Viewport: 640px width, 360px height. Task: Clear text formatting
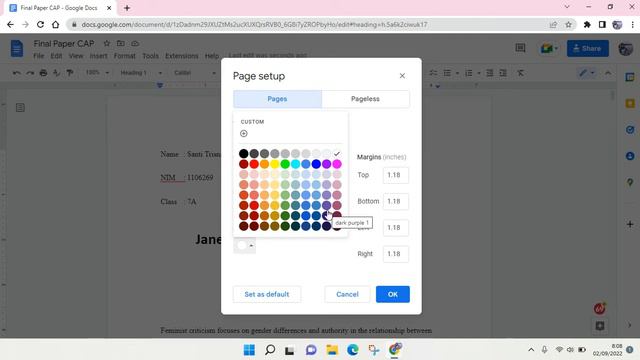point(520,73)
